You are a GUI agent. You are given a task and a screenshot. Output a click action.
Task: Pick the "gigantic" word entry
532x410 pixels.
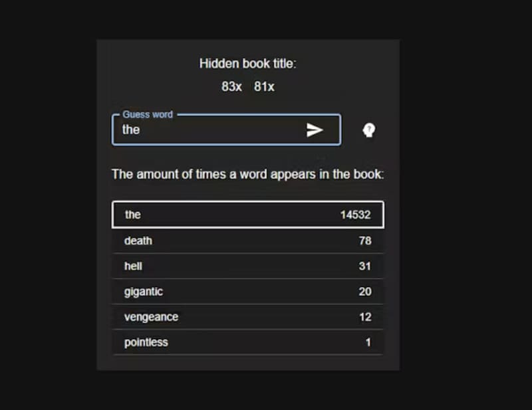[143, 292]
